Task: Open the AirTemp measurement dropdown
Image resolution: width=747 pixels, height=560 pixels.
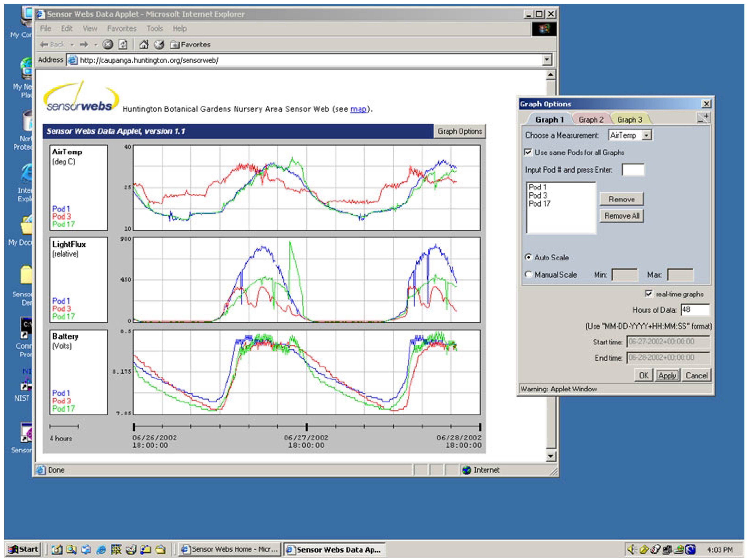Action: point(646,135)
